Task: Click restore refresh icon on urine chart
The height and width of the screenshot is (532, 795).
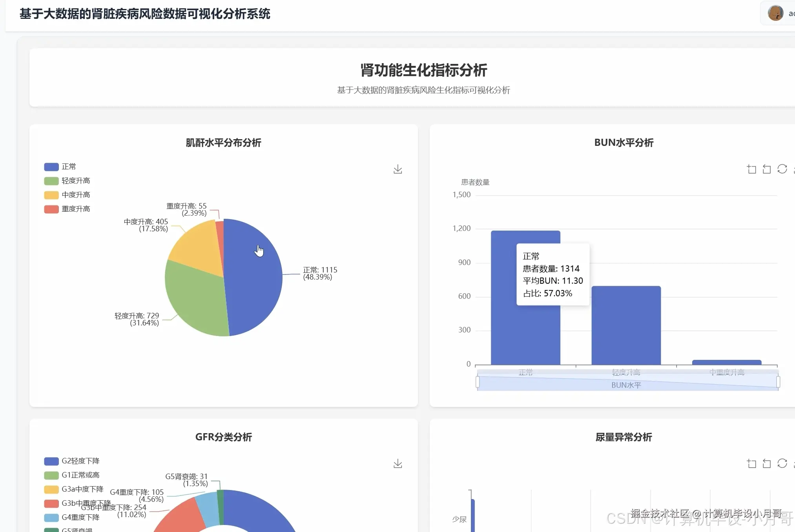Action: click(x=782, y=463)
